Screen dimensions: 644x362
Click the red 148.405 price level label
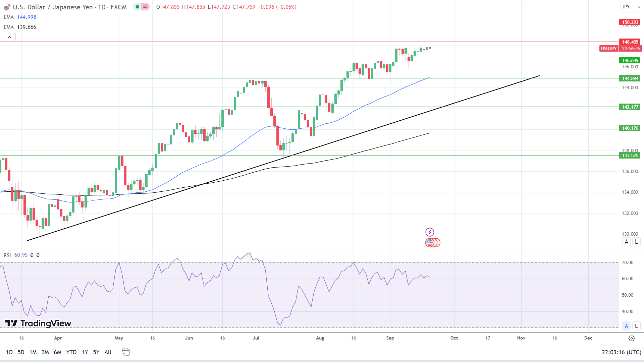pos(630,42)
